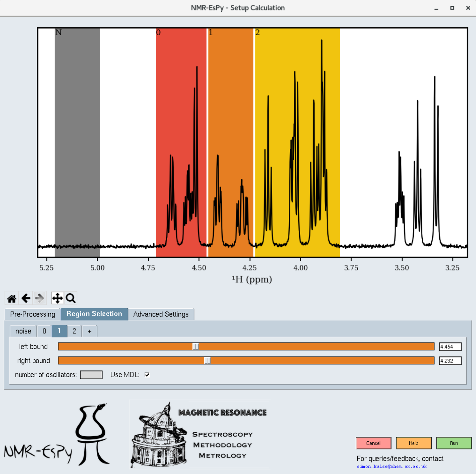
Task: Select region 1 tab
Action: coord(59,331)
